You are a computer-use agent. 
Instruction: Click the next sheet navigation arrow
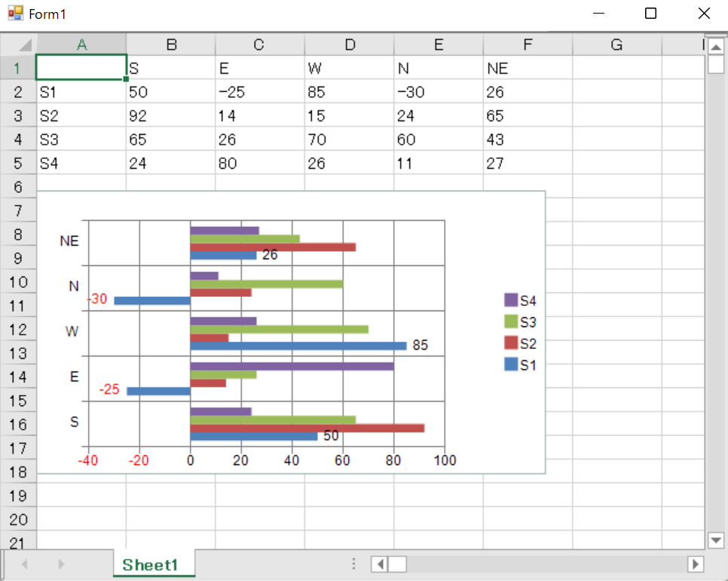(61, 564)
